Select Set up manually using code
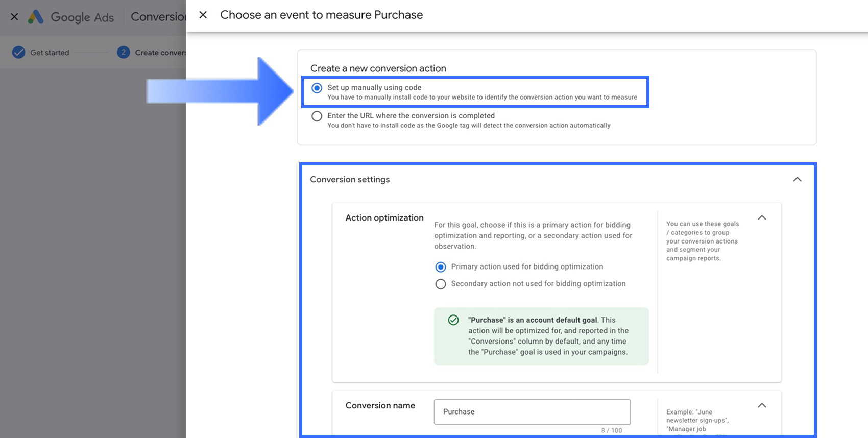Image resolution: width=868 pixels, height=438 pixels. [x=317, y=88]
